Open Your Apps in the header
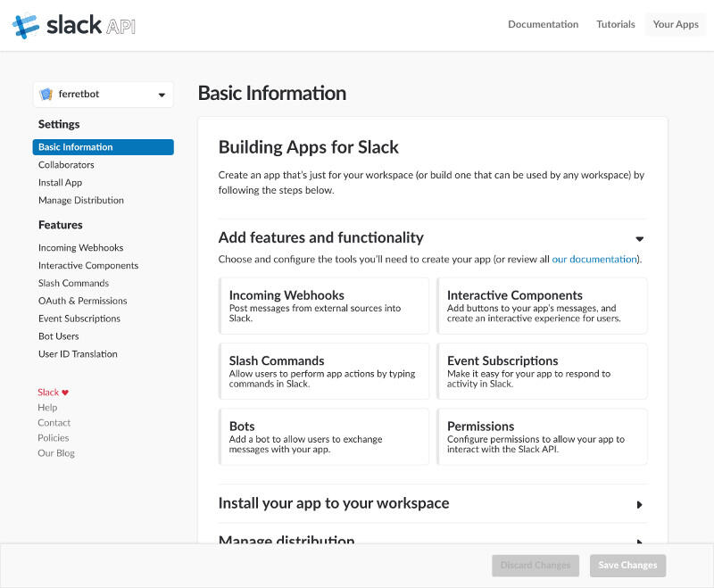The width and height of the screenshot is (714, 588). pos(676,25)
